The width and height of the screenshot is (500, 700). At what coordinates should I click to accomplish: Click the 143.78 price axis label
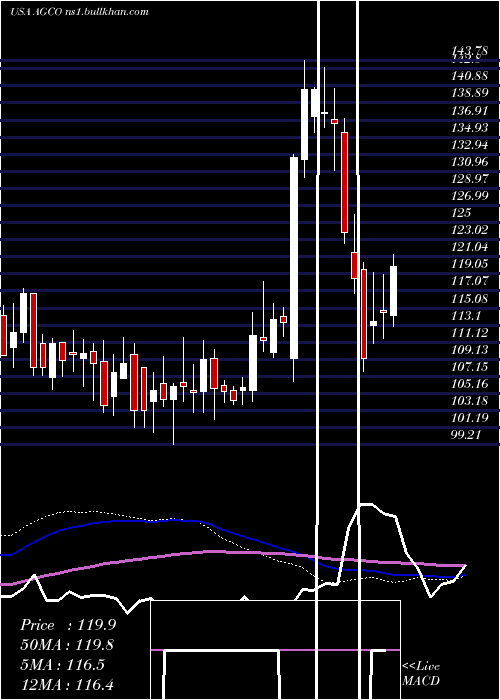point(468,51)
